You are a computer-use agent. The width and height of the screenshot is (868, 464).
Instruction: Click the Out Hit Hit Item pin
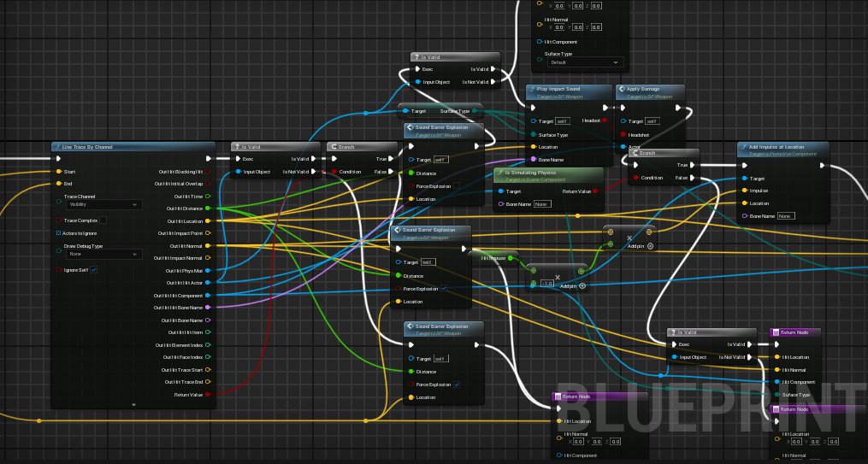[208, 332]
